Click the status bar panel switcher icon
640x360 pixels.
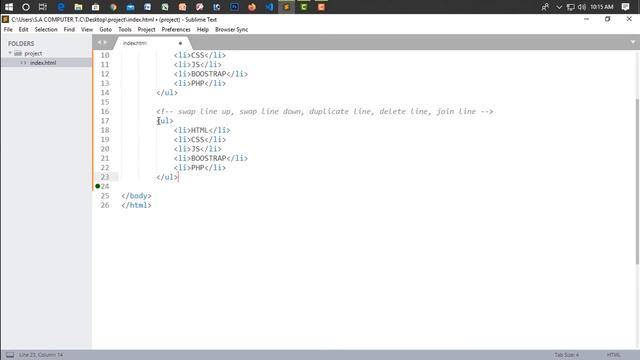click(x=10, y=355)
